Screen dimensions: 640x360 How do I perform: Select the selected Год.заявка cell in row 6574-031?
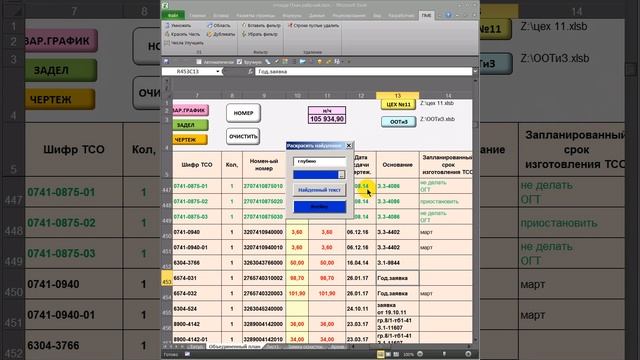(x=398, y=278)
